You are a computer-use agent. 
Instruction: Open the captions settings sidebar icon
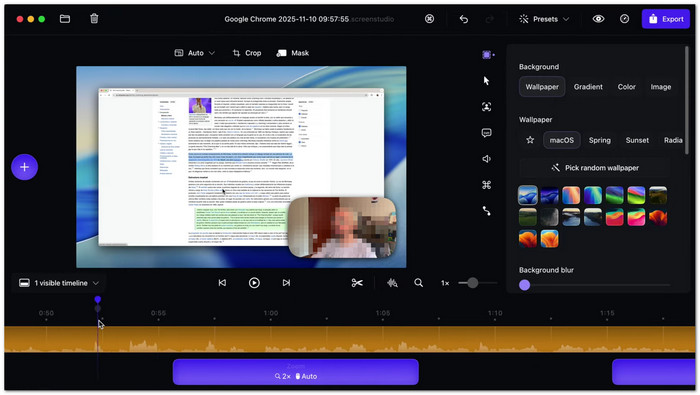click(487, 133)
